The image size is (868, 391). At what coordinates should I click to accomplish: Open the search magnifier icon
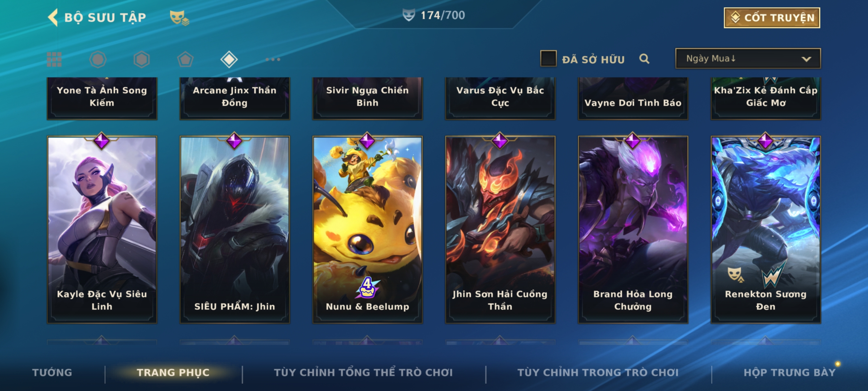[x=644, y=59]
